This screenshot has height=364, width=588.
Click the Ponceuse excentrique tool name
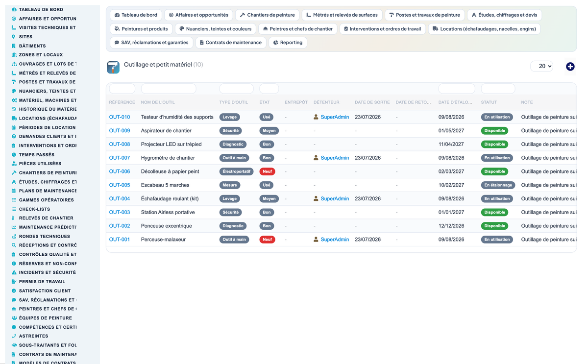[166, 226]
